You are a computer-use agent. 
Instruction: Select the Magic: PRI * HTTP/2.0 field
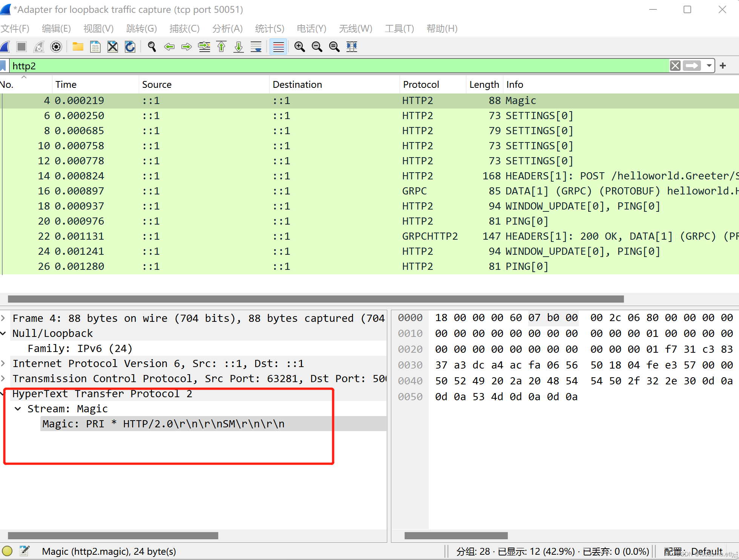click(213, 424)
